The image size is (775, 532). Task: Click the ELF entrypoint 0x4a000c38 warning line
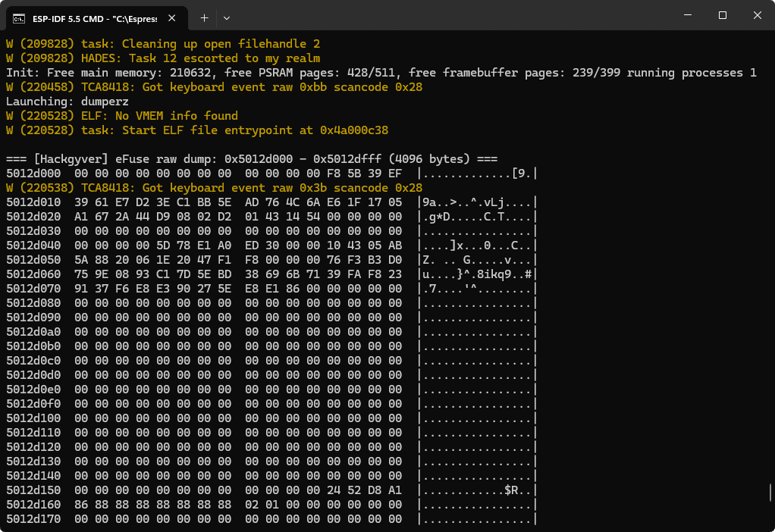click(x=197, y=130)
